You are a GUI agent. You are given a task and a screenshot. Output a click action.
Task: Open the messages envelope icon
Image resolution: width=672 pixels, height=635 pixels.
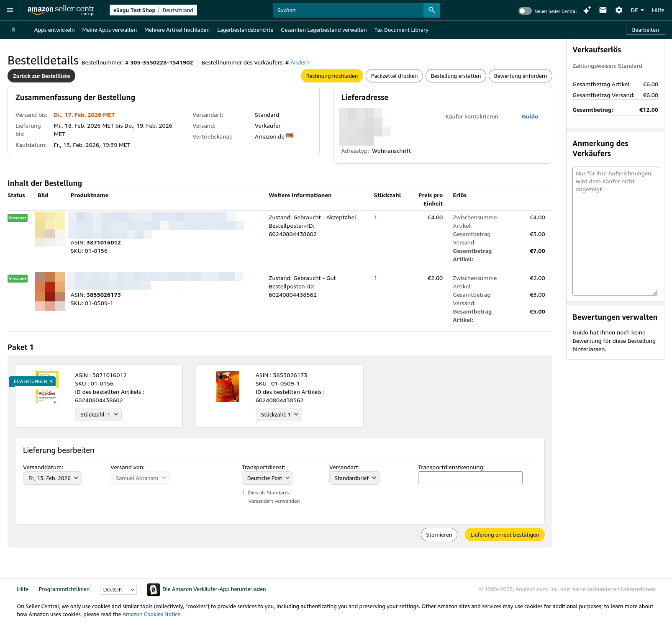click(603, 10)
